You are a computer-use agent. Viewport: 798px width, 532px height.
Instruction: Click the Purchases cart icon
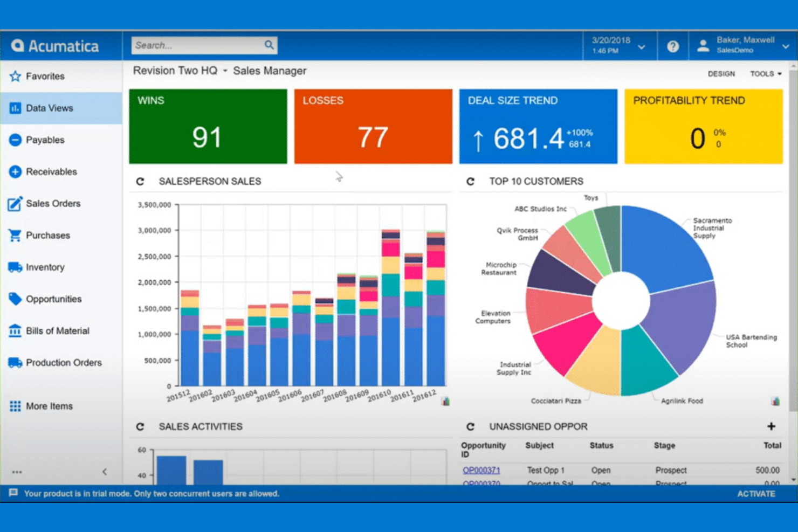(x=15, y=235)
